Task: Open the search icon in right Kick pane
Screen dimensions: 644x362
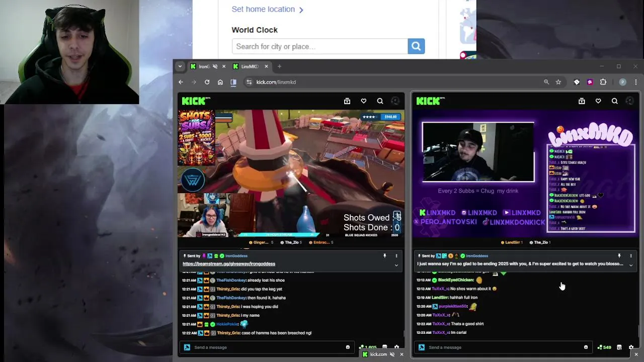Action: click(615, 101)
